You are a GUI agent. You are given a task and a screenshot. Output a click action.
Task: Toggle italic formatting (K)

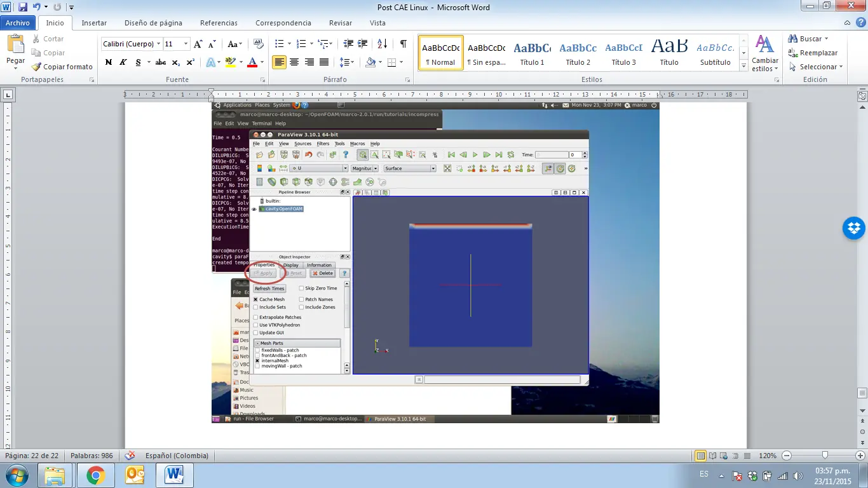pos(123,62)
